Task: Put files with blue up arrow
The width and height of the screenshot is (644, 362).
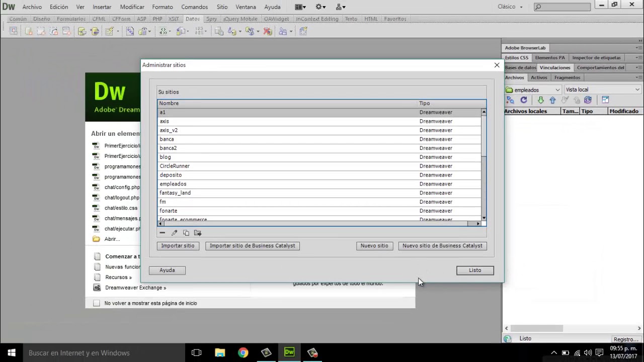Action: pyautogui.click(x=552, y=100)
